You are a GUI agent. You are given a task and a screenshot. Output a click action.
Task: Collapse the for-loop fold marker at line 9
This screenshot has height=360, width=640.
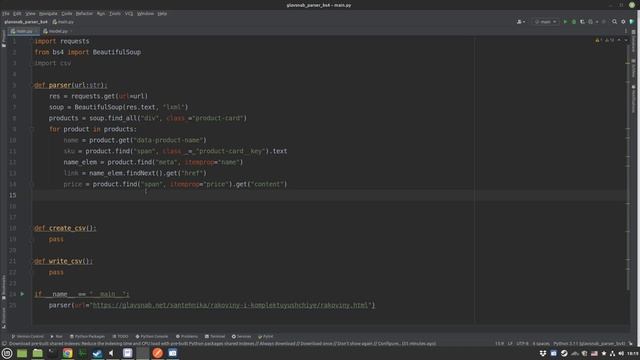tap(32, 129)
